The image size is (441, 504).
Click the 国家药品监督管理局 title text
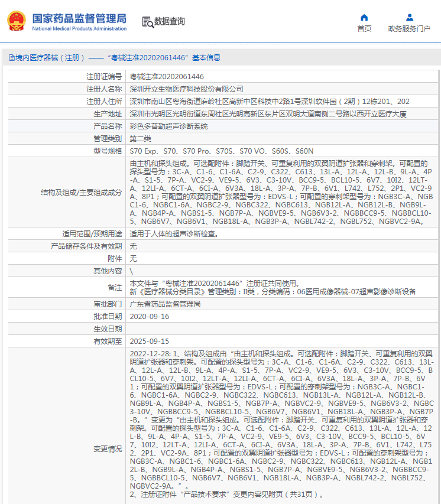[x=79, y=18]
